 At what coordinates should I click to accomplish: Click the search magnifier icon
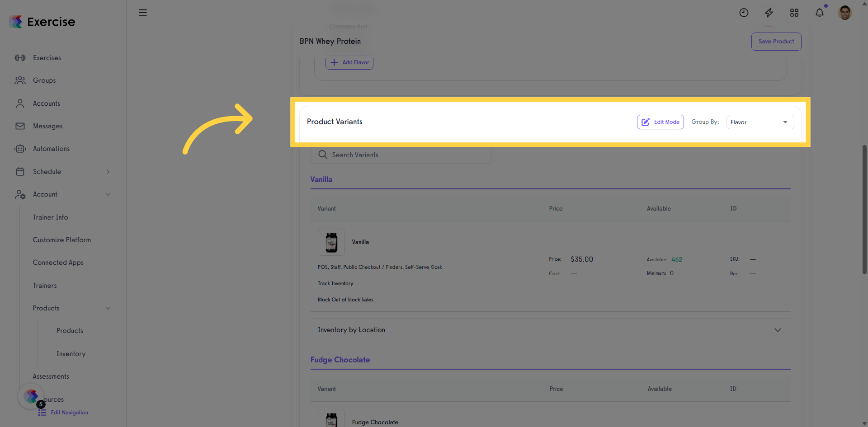pyautogui.click(x=323, y=155)
